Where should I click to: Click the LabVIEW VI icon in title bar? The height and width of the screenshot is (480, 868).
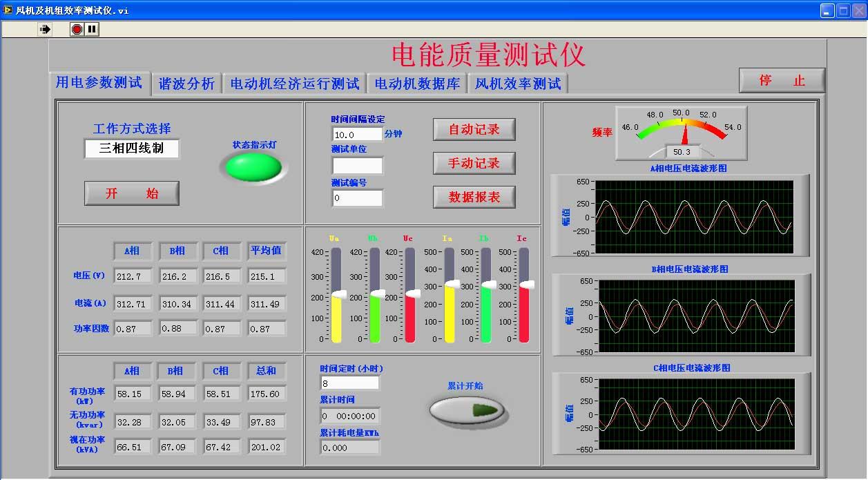click(8, 10)
